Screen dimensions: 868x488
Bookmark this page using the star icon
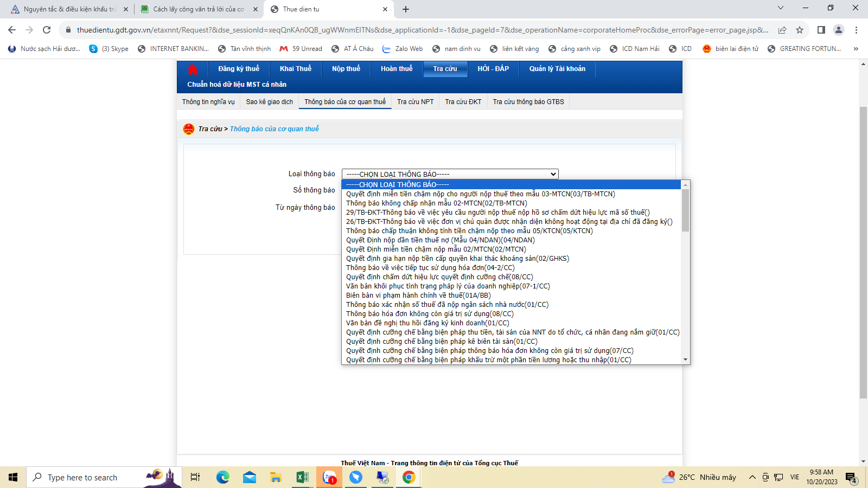point(799,30)
